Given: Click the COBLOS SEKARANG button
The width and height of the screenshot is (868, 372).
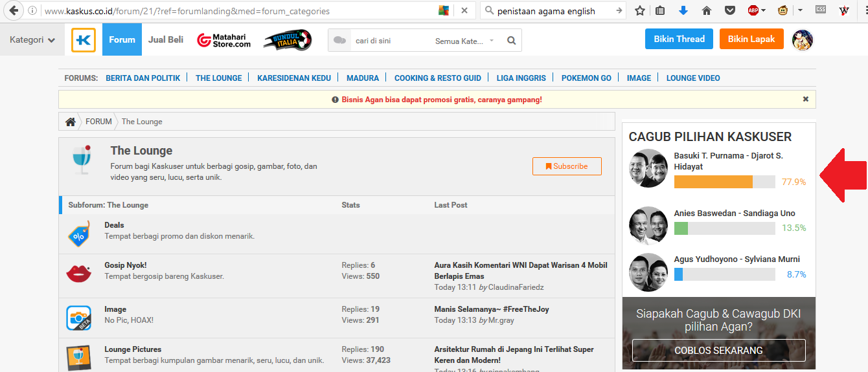Looking at the screenshot, I should click(x=718, y=351).
